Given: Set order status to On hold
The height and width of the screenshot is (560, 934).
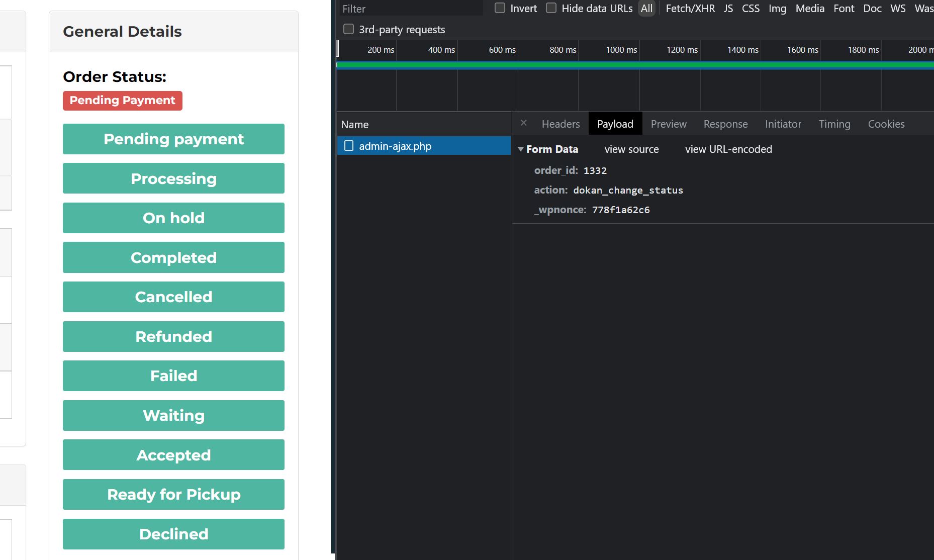Looking at the screenshot, I should (x=173, y=218).
